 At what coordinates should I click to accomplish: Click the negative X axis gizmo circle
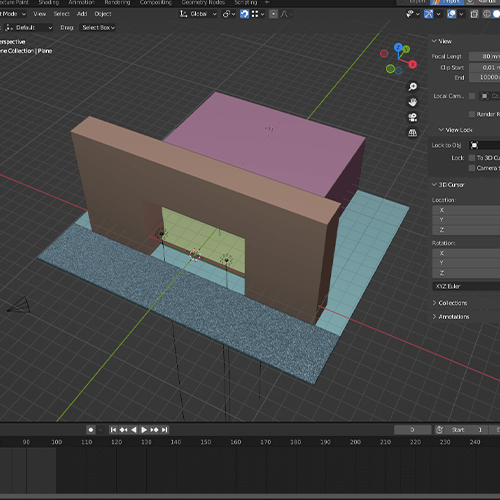[384, 53]
